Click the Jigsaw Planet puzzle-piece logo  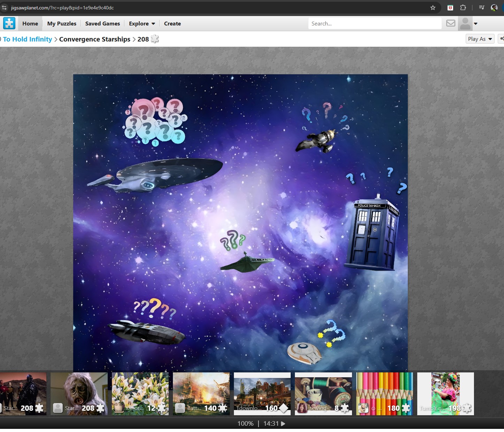[x=9, y=23]
